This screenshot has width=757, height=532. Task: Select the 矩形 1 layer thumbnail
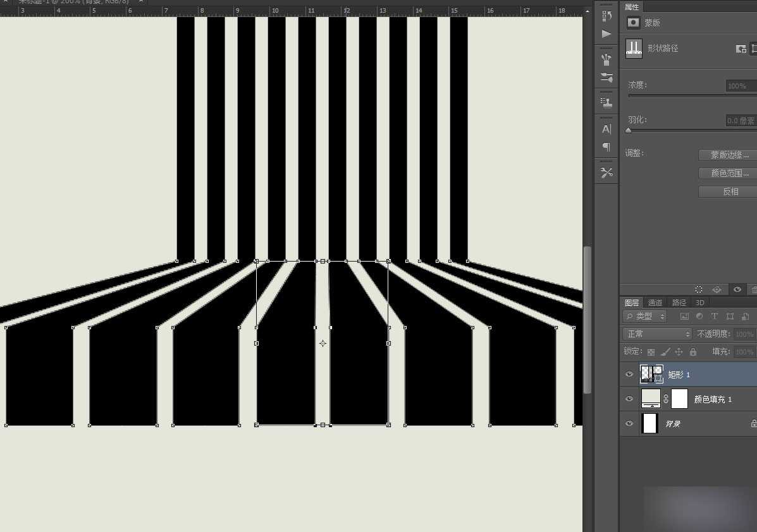point(651,374)
